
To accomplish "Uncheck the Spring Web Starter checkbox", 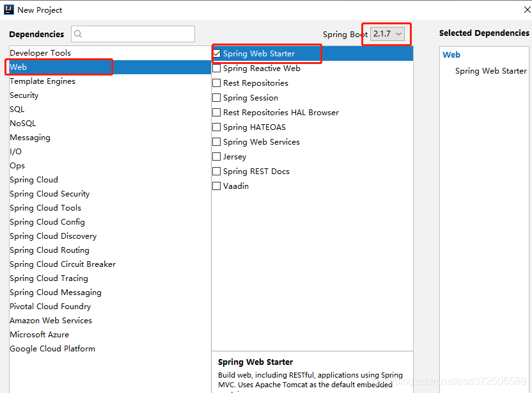I will pyautogui.click(x=217, y=53).
